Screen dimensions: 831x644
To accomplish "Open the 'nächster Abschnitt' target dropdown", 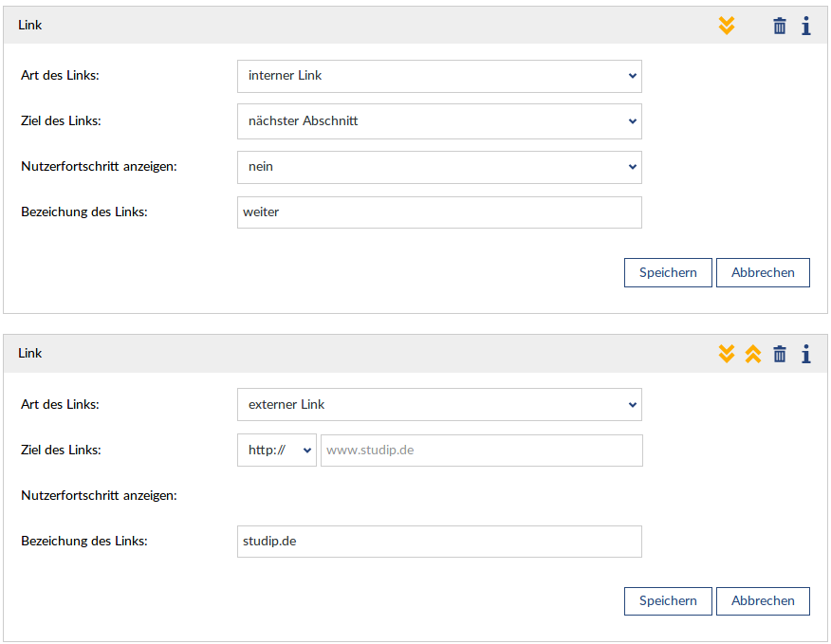I will coord(439,121).
